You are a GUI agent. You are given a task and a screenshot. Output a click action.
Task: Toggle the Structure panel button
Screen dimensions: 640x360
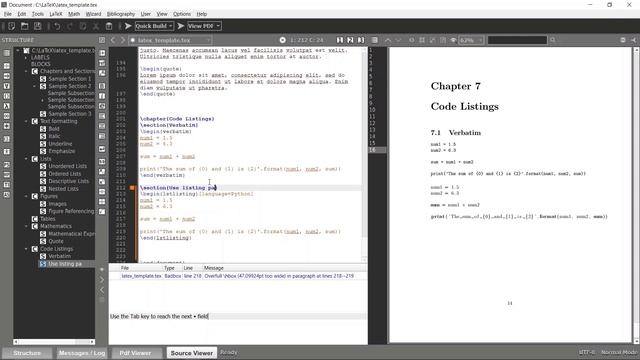[27, 353]
